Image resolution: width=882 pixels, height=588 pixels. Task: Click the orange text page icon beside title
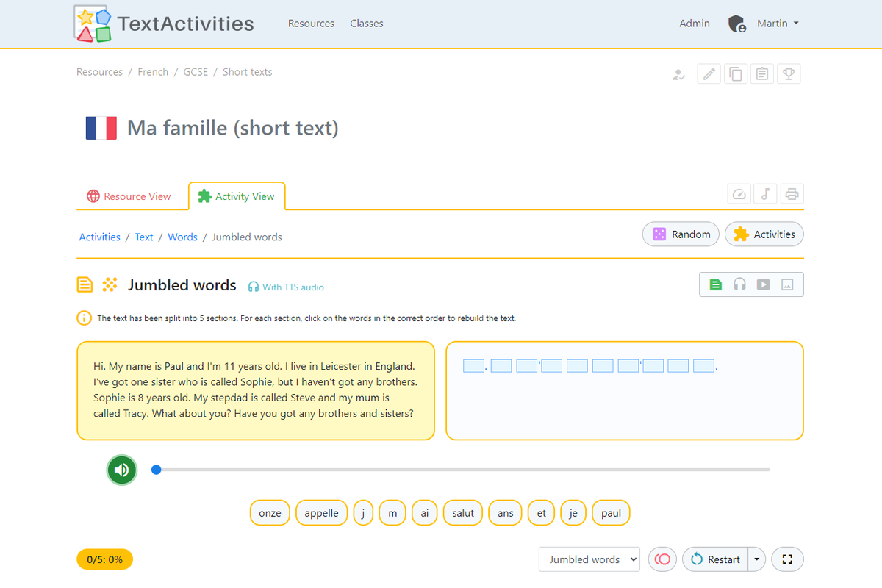tap(85, 284)
